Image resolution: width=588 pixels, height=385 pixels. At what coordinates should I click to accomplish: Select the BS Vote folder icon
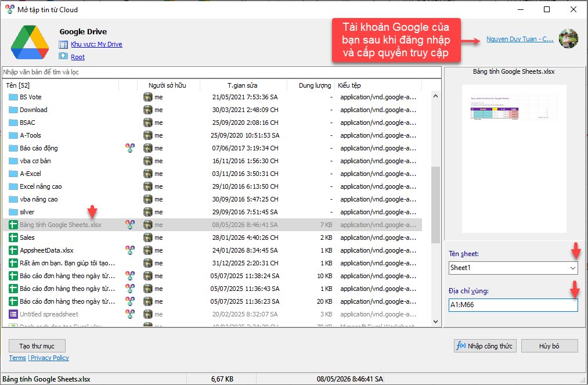click(x=13, y=97)
